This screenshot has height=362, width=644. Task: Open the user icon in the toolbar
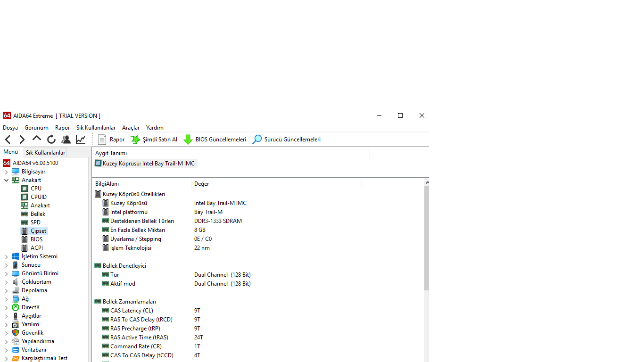coord(66,140)
